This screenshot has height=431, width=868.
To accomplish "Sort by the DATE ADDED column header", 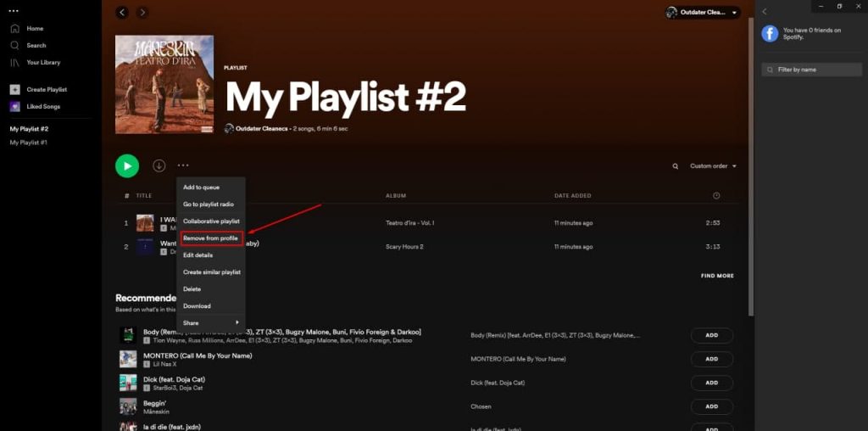I will tap(572, 196).
